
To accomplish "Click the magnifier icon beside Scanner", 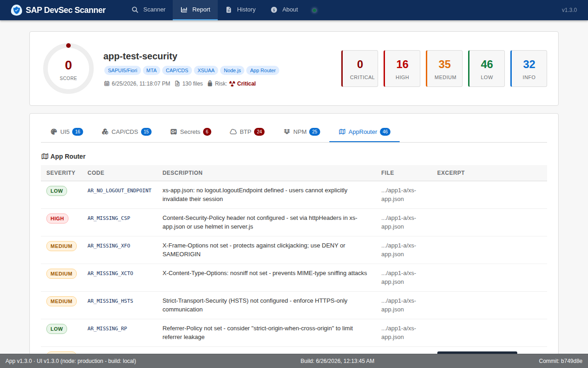I will [135, 10].
